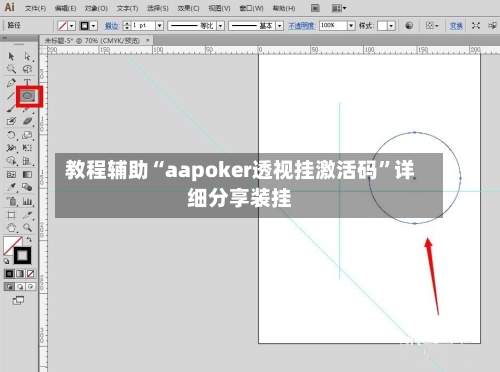The width and height of the screenshot is (500, 372).
Task: Open the 编辑(E) menu
Action: coord(65,8)
